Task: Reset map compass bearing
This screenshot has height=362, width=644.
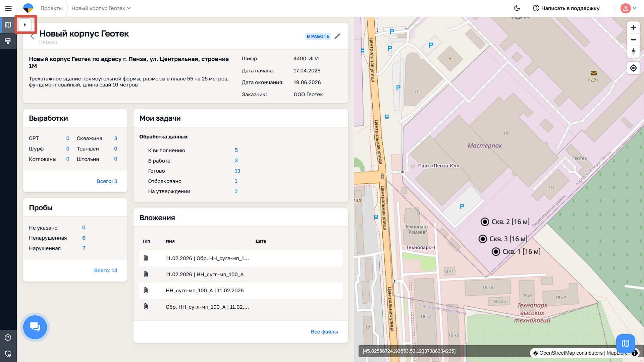Action: 633,52
